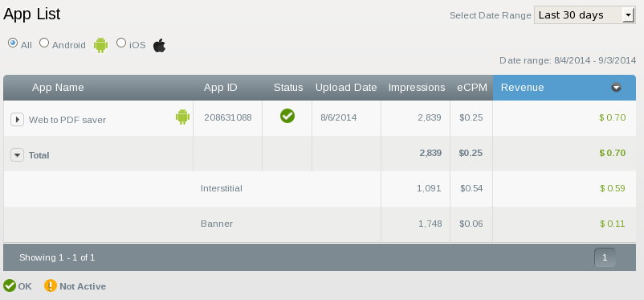Screen dimensions: 644x300
Task: Select the All platforms radio button
Action: click(x=13, y=43)
